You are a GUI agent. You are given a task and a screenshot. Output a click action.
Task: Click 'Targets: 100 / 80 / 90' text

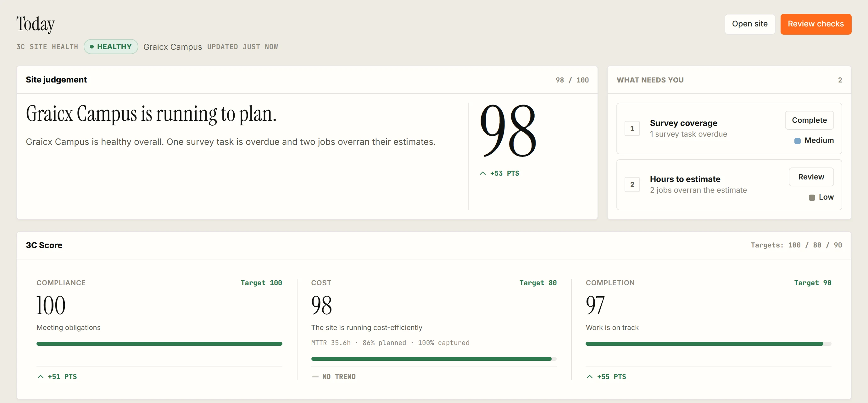click(x=796, y=245)
